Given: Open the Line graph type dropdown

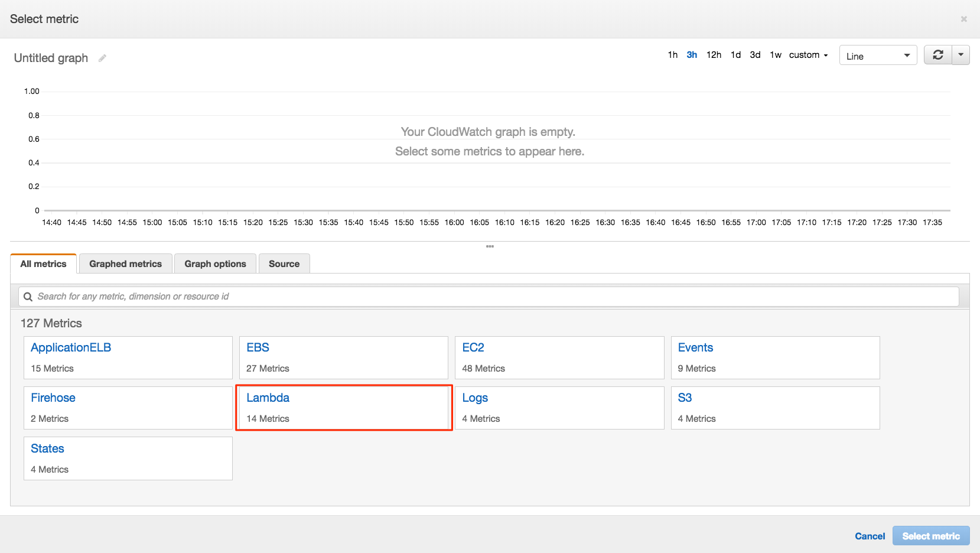Looking at the screenshot, I should (x=878, y=56).
